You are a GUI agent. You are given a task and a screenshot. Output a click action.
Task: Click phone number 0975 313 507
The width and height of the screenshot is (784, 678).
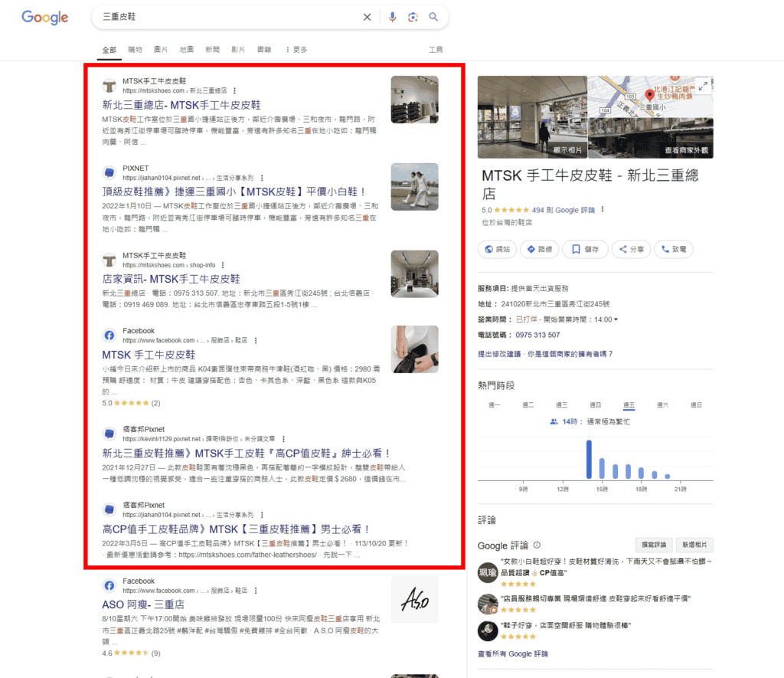tap(537, 336)
